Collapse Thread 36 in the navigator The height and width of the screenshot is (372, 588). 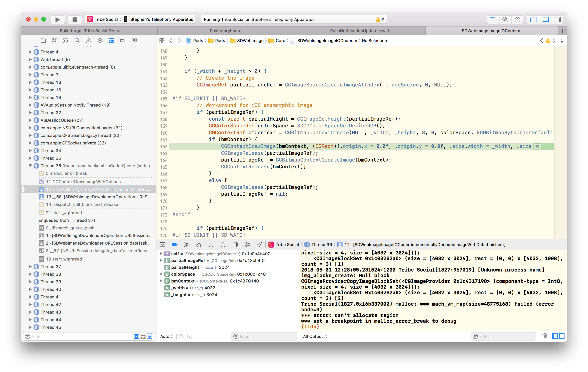click(30, 166)
